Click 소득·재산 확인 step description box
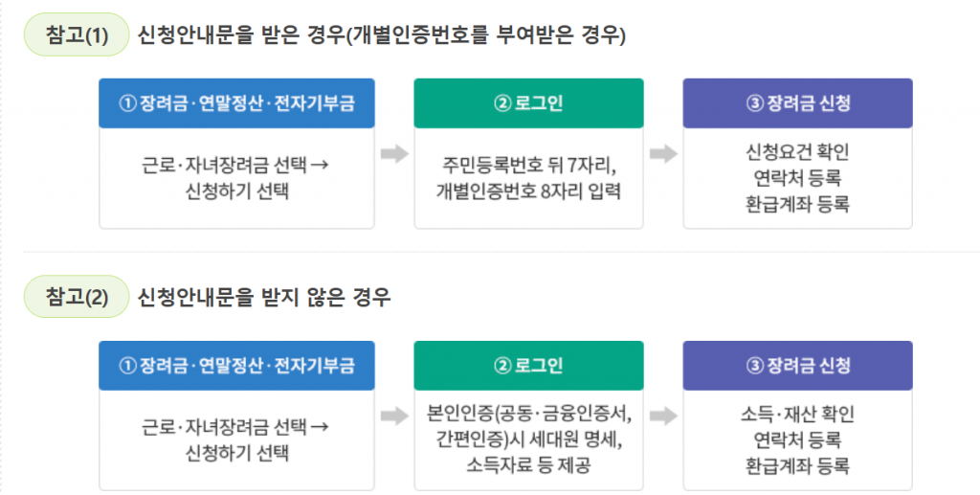This screenshot has width=980, height=495. pyautogui.click(x=797, y=440)
